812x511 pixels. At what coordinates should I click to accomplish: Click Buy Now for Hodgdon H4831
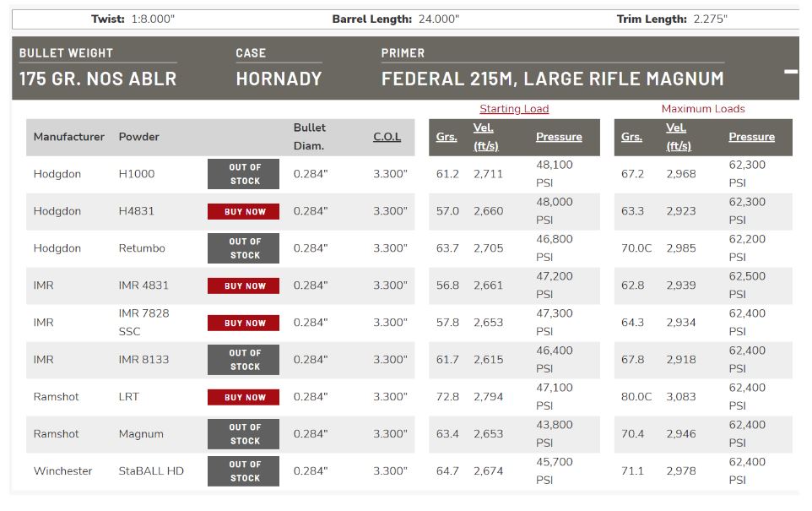coord(243,211)
